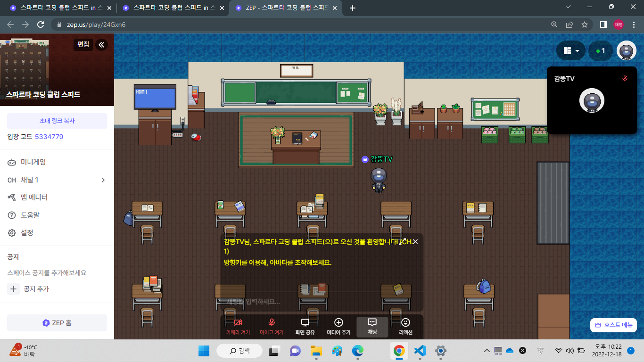Open the Chrome taskbar icon
This screenshot has width=644, height=362.
(399, 351)
